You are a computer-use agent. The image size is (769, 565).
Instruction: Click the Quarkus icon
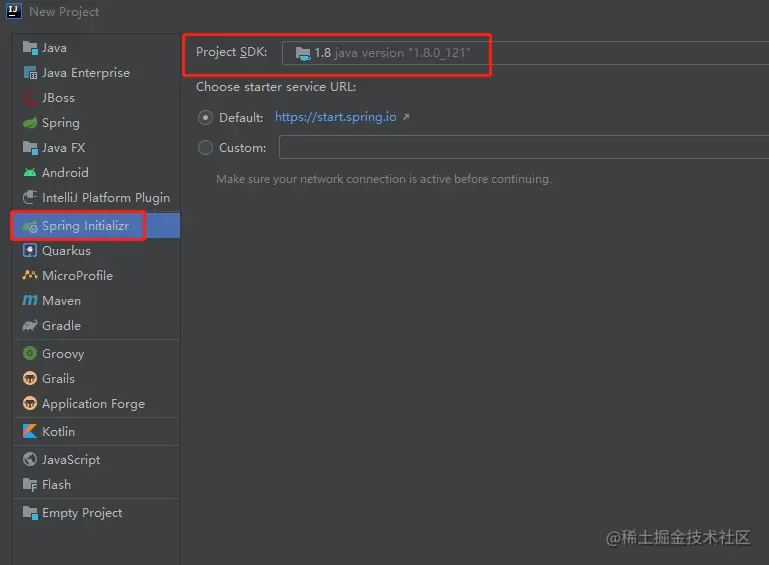point(30,251)
